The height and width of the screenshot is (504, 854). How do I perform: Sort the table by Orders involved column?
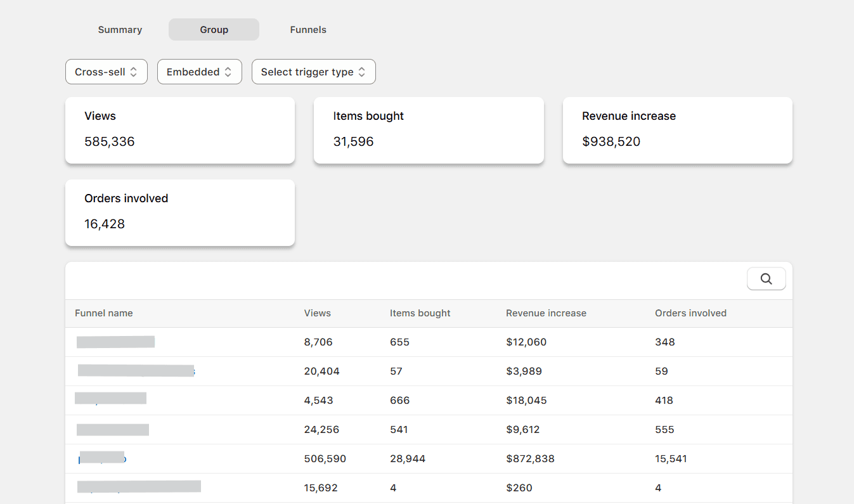[x=690, y=313]
